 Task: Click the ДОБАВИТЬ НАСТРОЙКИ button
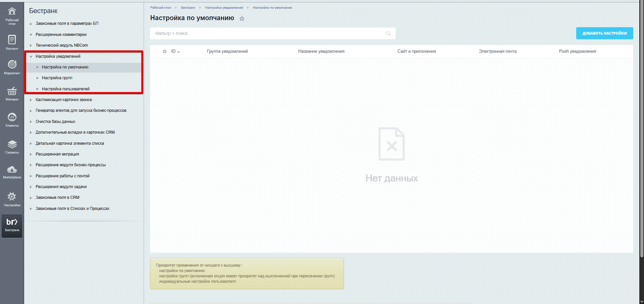click(604, 33)
